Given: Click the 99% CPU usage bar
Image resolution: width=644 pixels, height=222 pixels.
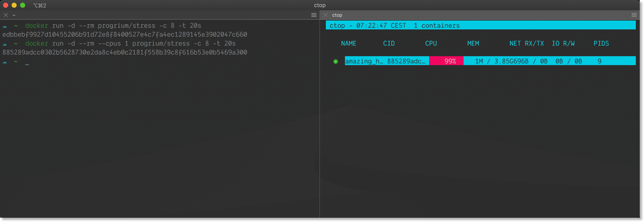Looking at the screenshot, I should [x=446, y=61].
